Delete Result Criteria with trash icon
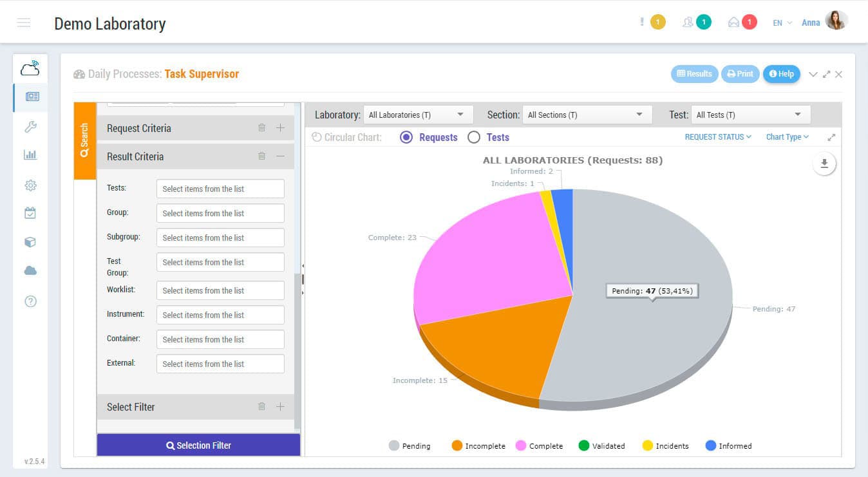The image size is (868, 477). (x=261, y=156)
